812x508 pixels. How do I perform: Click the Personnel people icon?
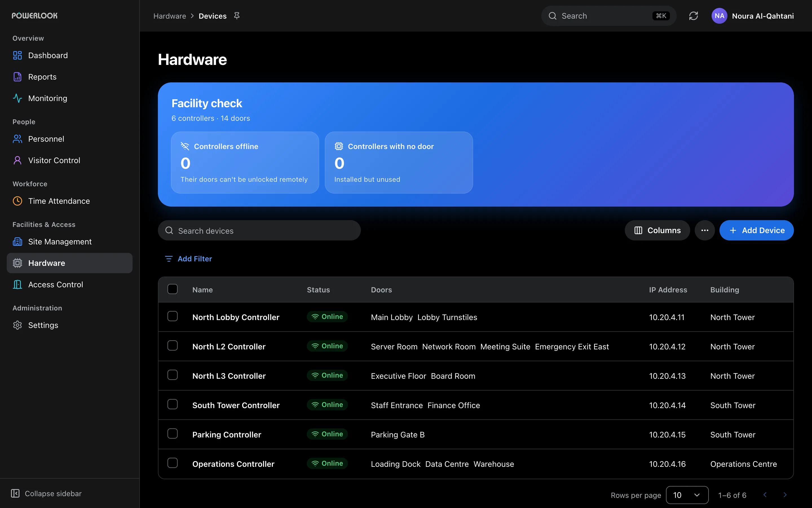point(17,139)
